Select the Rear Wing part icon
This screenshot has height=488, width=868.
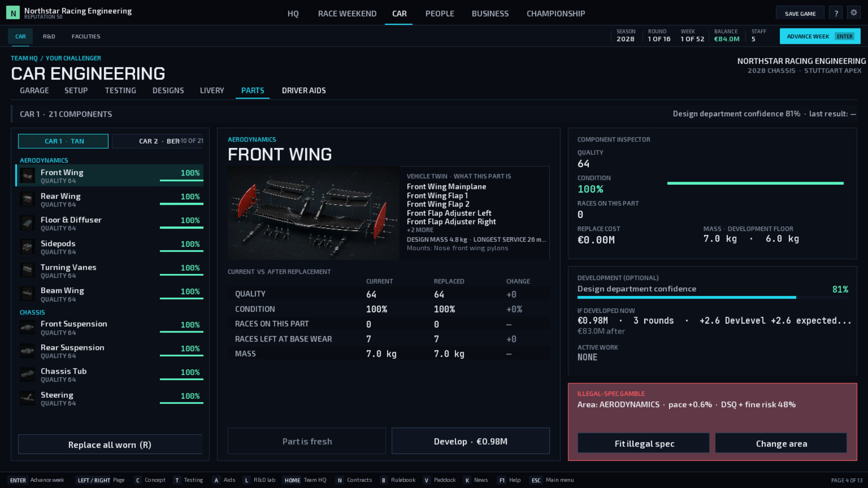[28, 199]
